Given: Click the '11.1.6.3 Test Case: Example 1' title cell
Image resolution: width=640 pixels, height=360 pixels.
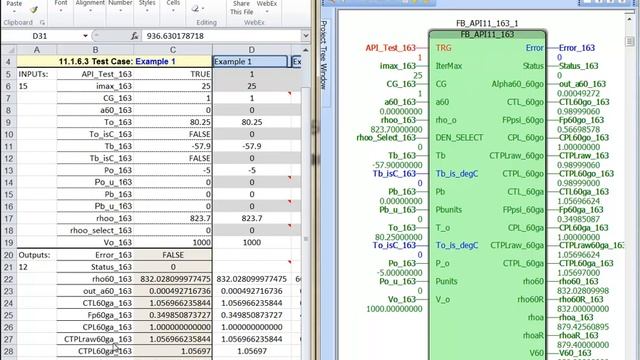Looking at the screenshot, I should (114, 62).
